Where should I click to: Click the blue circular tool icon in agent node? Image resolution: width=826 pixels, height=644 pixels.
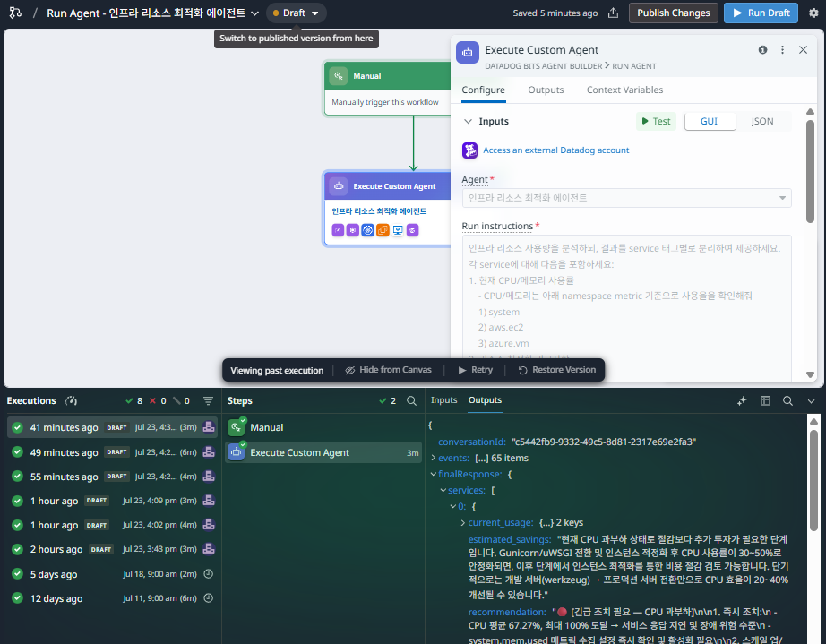(367, 230)
